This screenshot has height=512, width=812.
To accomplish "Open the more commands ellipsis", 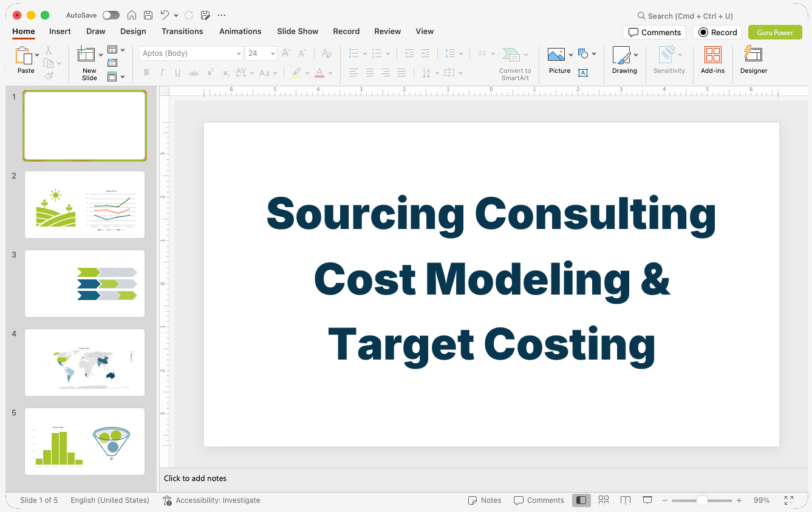I will click(222, 15).
